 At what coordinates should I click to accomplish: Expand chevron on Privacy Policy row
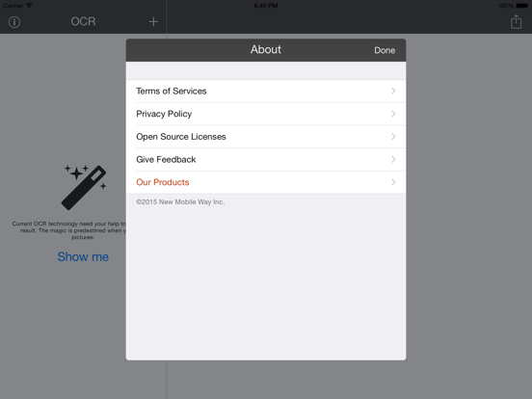[x=393, y=114]
